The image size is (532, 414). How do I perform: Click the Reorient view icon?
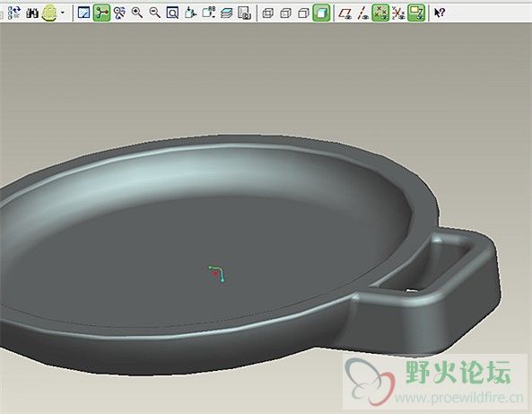coord(190,13)
